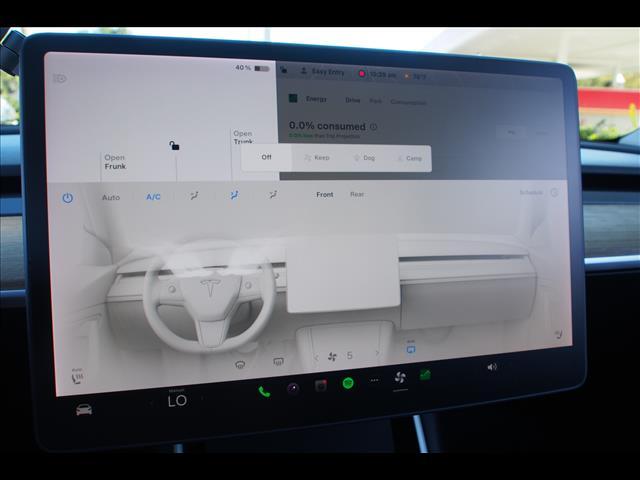The width and height of the screenshot is (640, 480).
Task: Open passenger seat heater icon
Action: tap(559, 335)
